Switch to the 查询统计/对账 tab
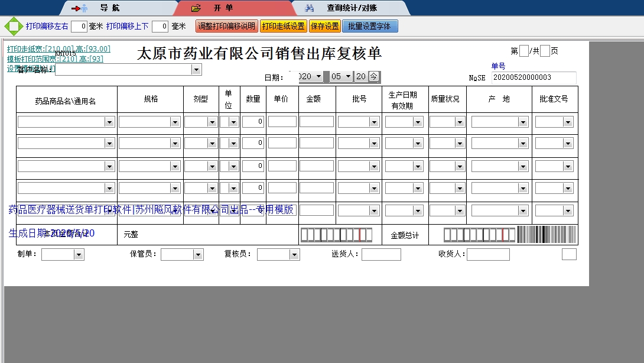Viewport: 644px width, 363px height. [352, 8]
